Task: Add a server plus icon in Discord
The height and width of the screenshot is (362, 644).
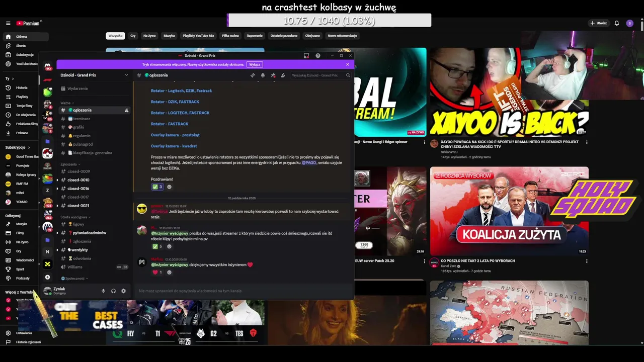Action: tap(47, 277)
